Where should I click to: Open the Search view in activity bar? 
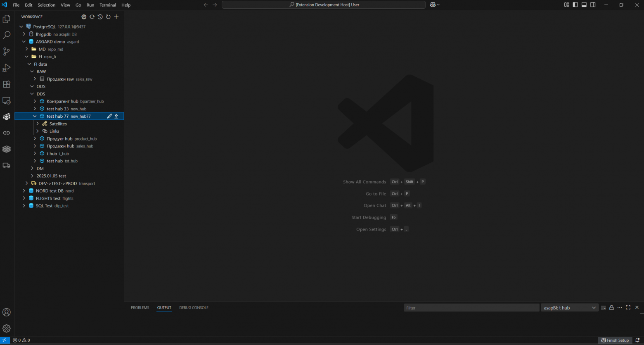(7, 36)
